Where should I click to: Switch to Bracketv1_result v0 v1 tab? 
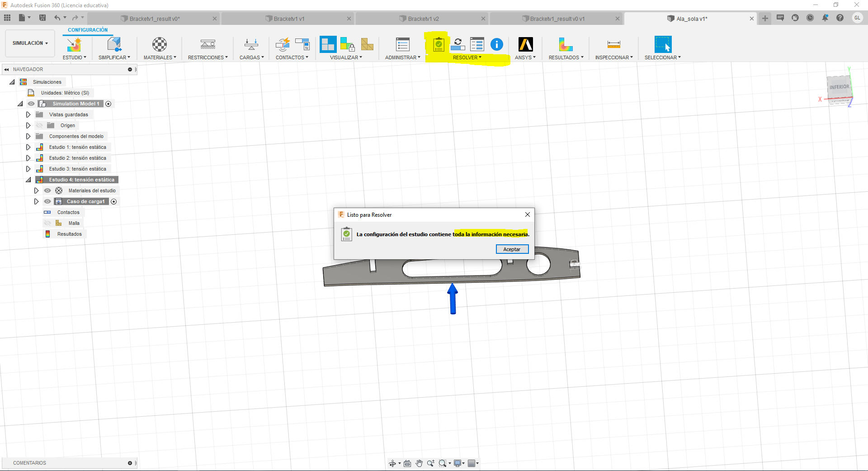coord(557,19)
